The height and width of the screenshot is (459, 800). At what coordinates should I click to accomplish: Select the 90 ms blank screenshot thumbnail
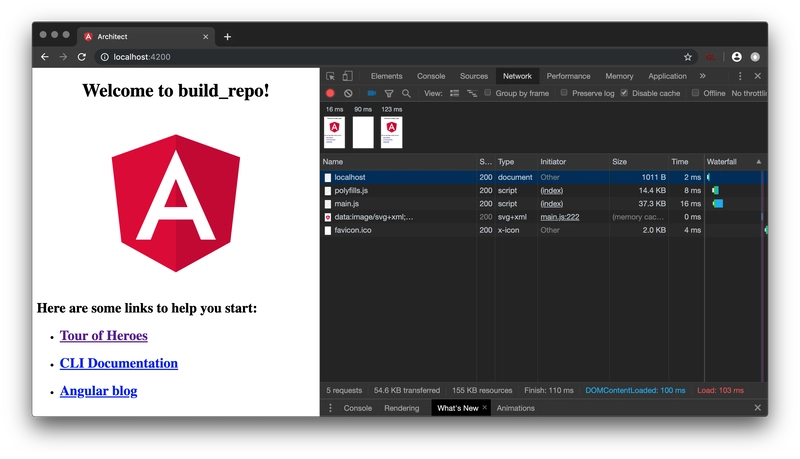[363, 132]
